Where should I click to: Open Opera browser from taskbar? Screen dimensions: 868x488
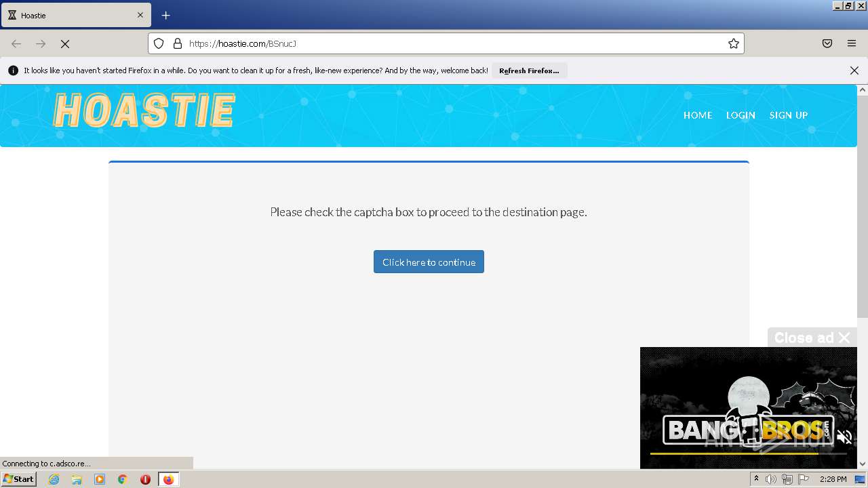click(x=145, y=479)
